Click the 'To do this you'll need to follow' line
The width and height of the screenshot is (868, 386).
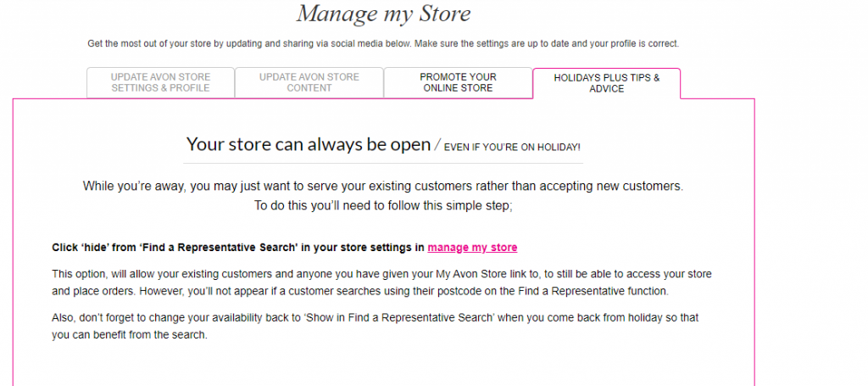click(x=383, y=205)
